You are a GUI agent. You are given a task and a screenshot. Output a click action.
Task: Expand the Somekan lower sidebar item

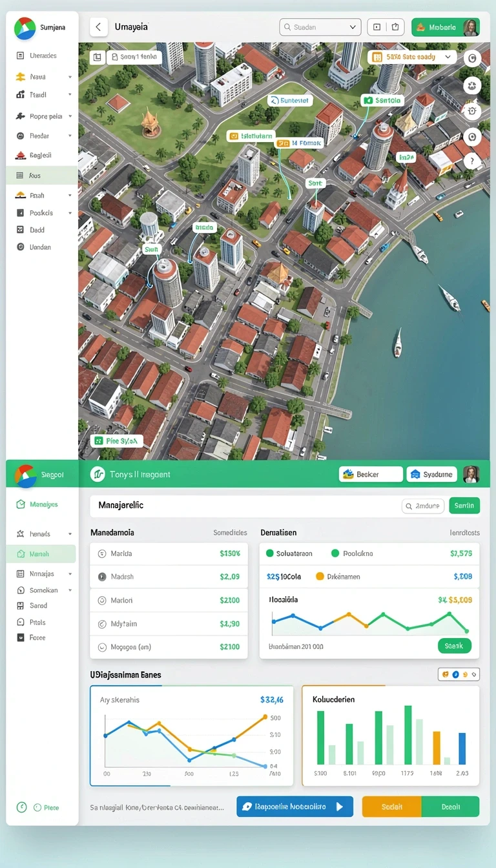tap(70, 591)
